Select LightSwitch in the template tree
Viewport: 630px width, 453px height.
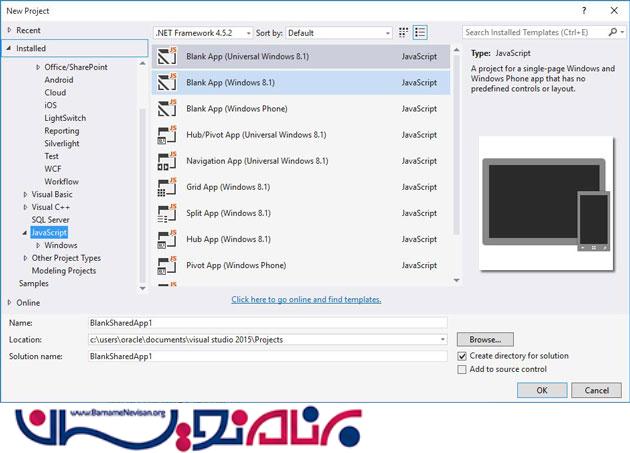point(65,118)
